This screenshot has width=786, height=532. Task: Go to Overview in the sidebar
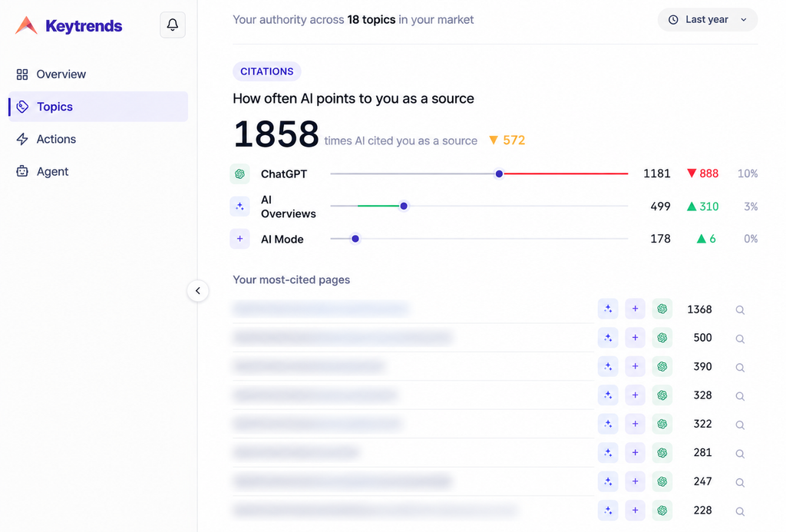point(98,74)
